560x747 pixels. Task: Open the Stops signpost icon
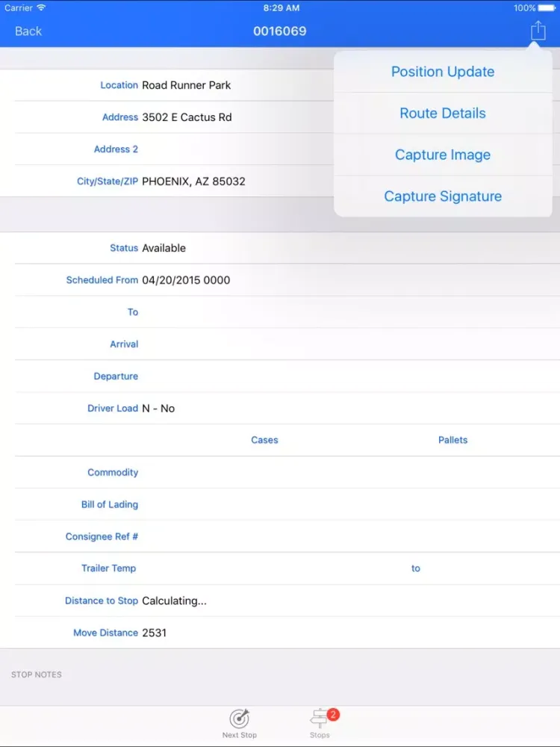(320, 719)
